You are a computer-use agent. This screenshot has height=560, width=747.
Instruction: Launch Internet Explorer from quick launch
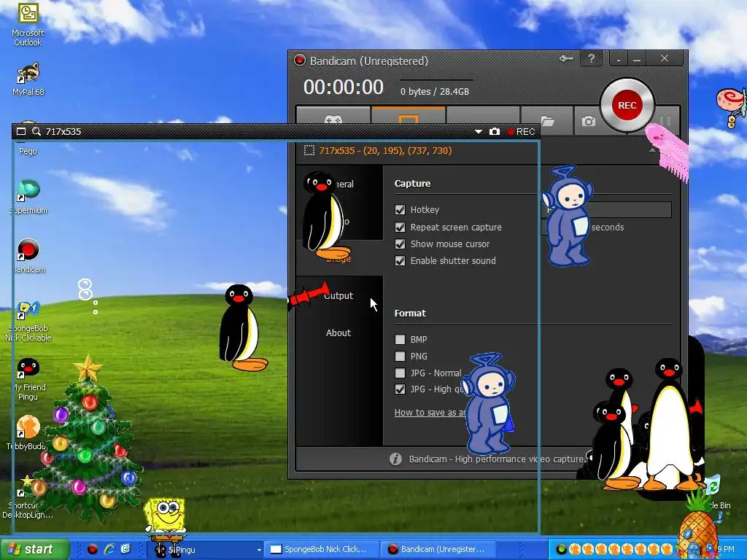(x=109, y=550)
